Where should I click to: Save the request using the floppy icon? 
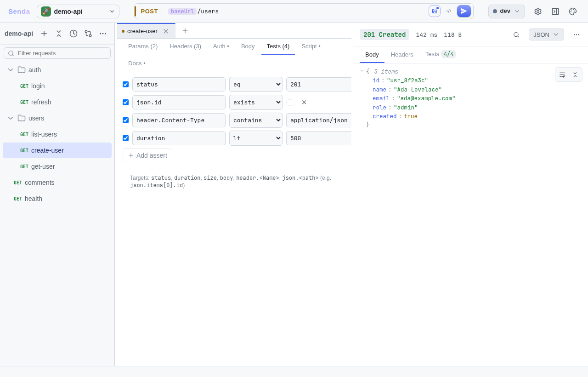coord(435,11)
